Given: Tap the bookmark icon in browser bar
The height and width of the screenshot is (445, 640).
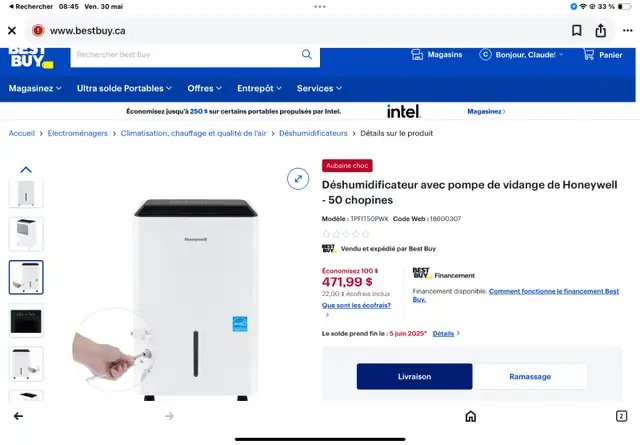Looking at the screenshot, I should pos(576,31).
